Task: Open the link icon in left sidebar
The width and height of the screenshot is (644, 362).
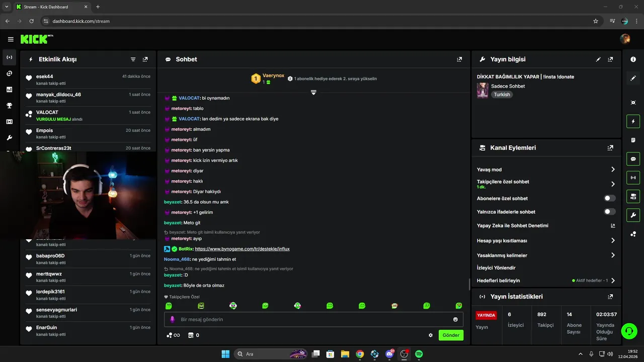Action: click(x=9, y=73)
